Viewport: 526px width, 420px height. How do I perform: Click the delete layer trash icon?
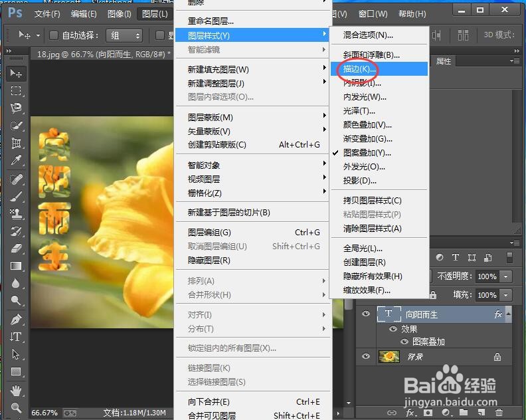pos(499,412)
